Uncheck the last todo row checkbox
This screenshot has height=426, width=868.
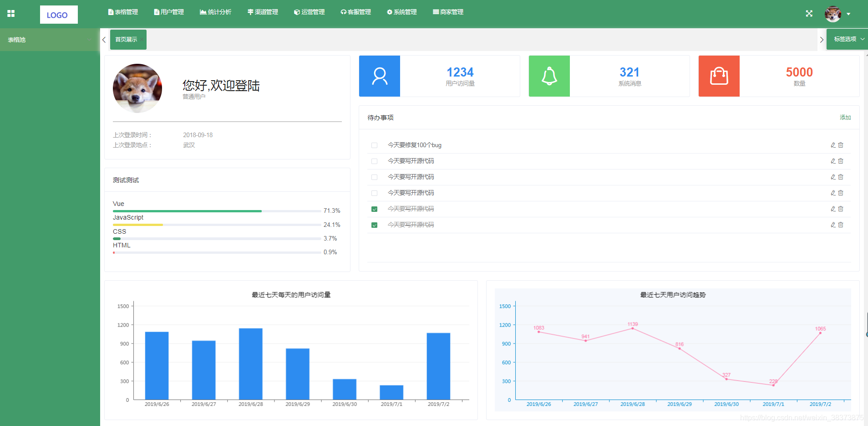click(374, 225)
